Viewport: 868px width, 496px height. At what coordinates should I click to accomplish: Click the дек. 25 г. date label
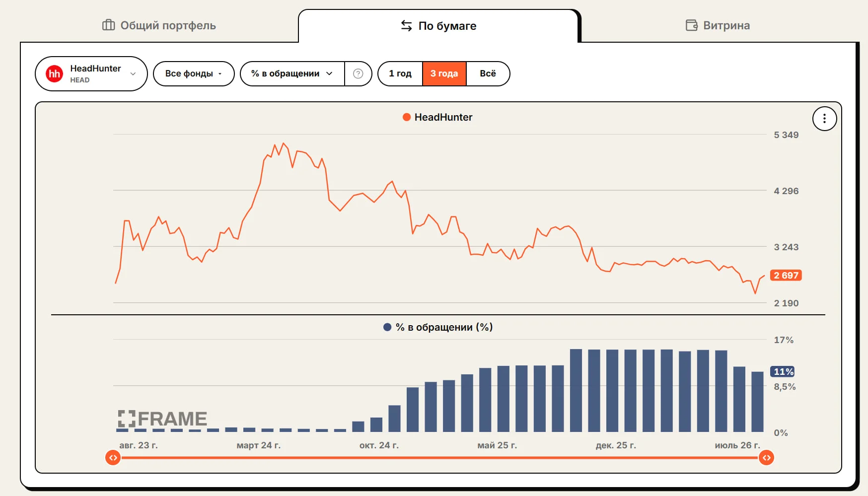tap(616, 445)
